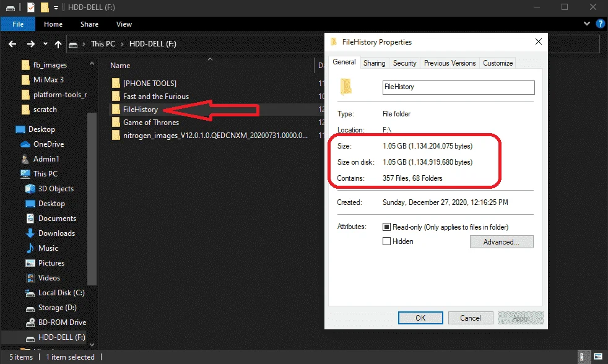Open 3D Objects folder

tap(56, 188)
